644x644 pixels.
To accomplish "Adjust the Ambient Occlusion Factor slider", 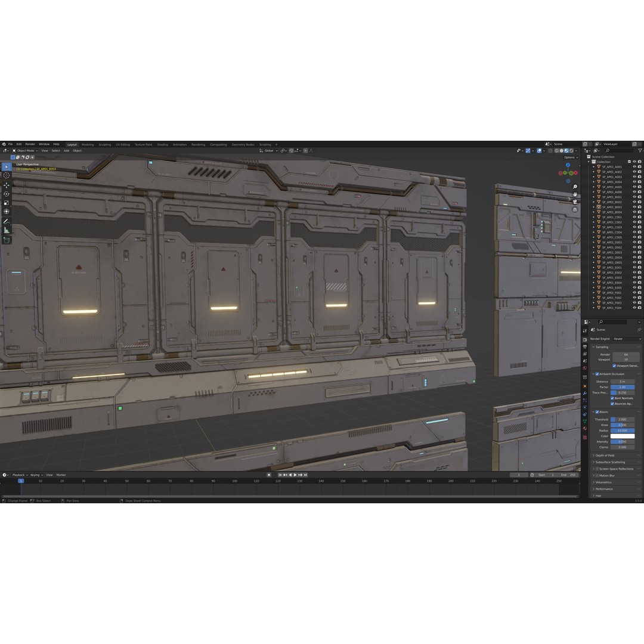I will [622, 387].
